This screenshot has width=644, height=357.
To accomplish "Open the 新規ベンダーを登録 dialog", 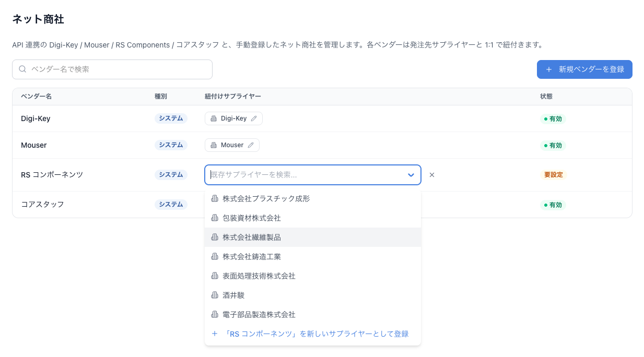I will (x=584, y=69).
